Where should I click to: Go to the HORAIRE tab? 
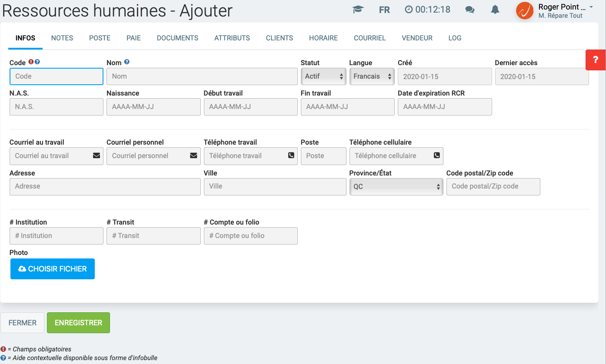pos(323,38)
